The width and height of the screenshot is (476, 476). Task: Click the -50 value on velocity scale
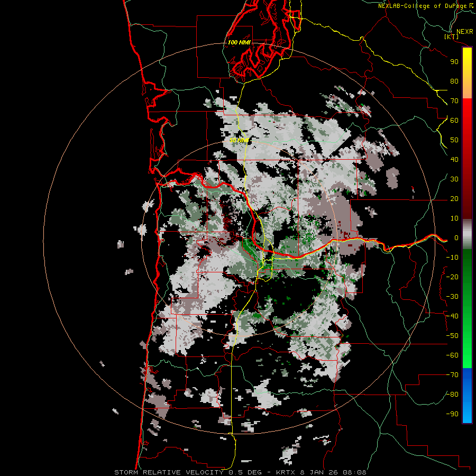click(452, 336)
